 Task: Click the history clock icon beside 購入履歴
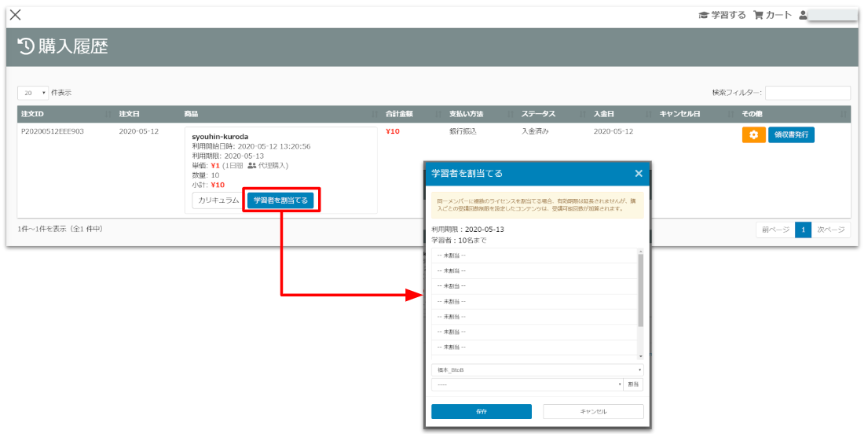click(26, 47)
